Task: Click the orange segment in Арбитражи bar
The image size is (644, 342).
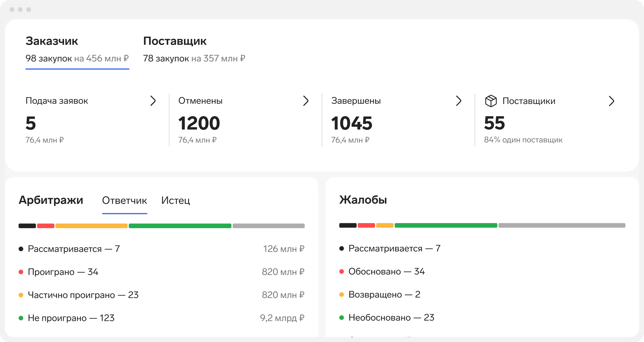Action: click(91, 226)
